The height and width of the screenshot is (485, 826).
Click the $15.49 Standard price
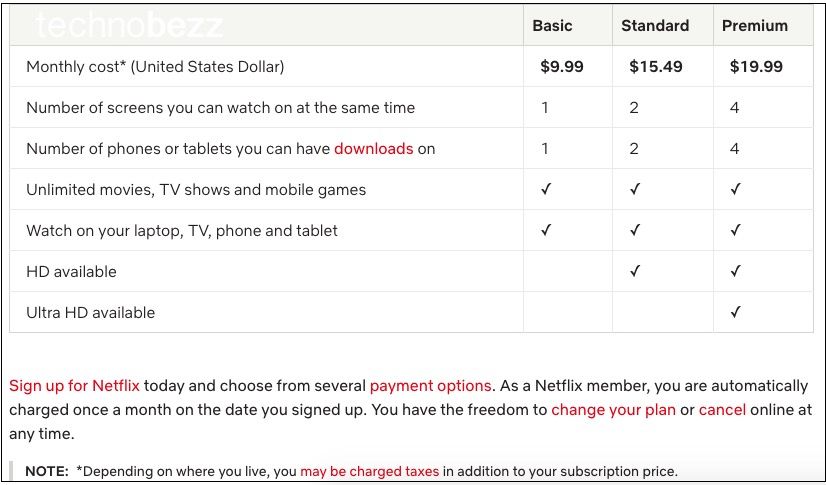(x=656, y=66)
